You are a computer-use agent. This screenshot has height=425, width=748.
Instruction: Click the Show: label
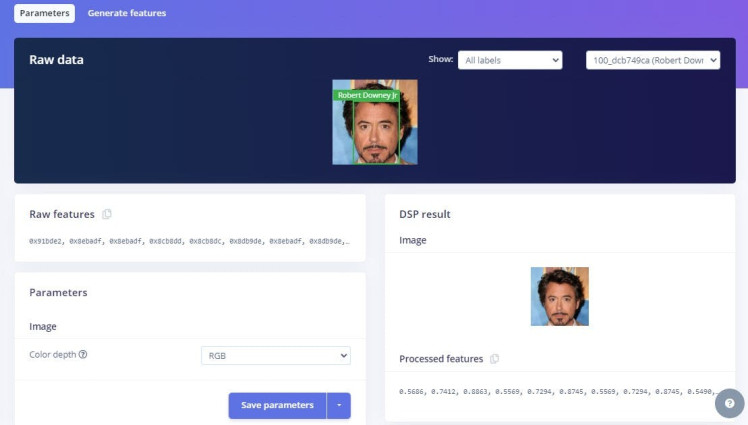tap(441, 59)
